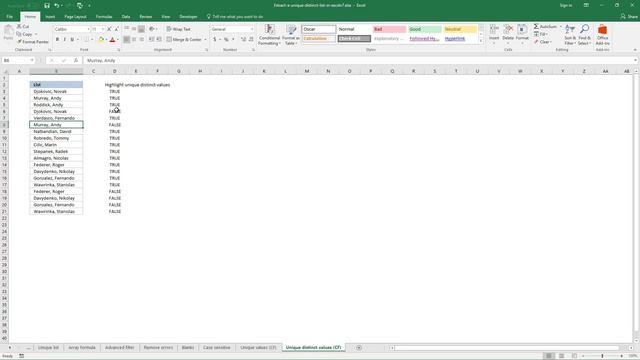
Task: Apply Accounting dollar number format
Action: point(214,40)
